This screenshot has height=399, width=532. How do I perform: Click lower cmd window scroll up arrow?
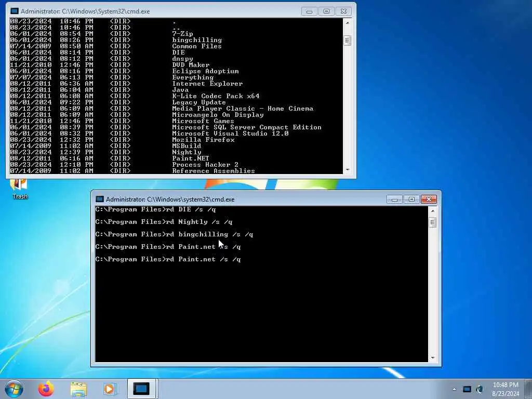(x=432, y=211)
